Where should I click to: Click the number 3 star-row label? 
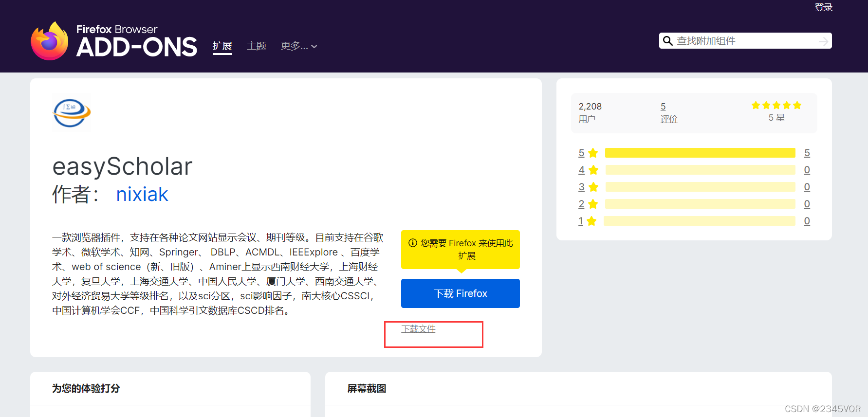581,187
